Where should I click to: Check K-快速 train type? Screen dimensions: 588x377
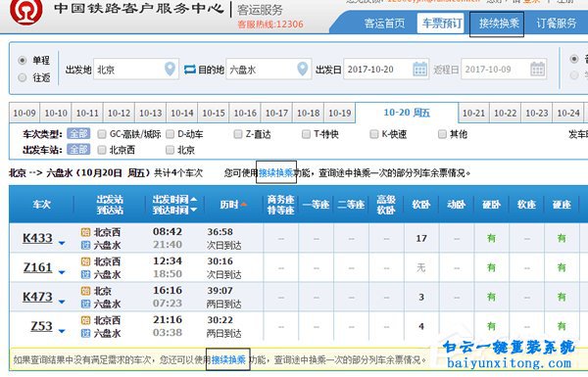[374, 134]
